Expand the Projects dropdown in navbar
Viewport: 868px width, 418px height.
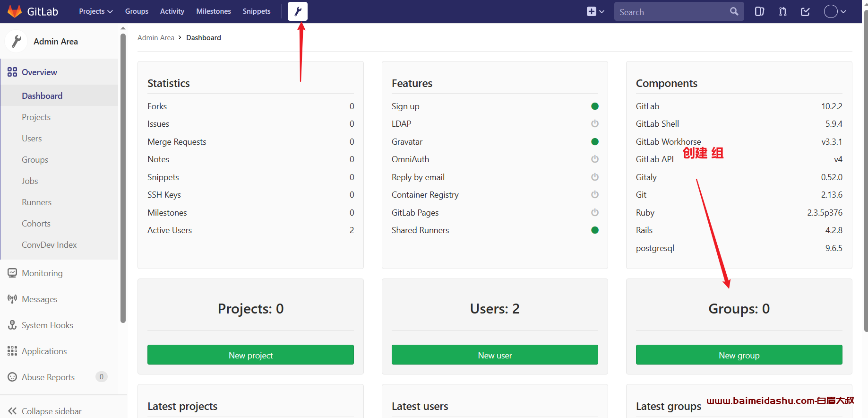(96, 11)
